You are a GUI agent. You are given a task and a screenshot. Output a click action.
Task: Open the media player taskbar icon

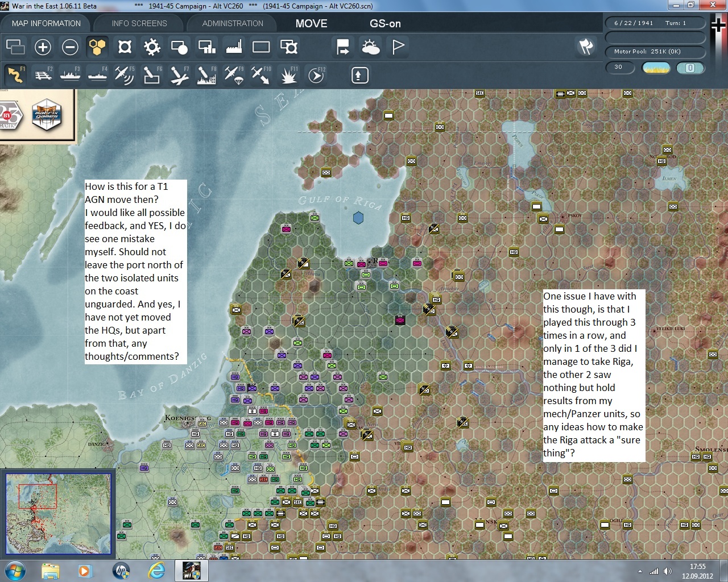point(85,571)
